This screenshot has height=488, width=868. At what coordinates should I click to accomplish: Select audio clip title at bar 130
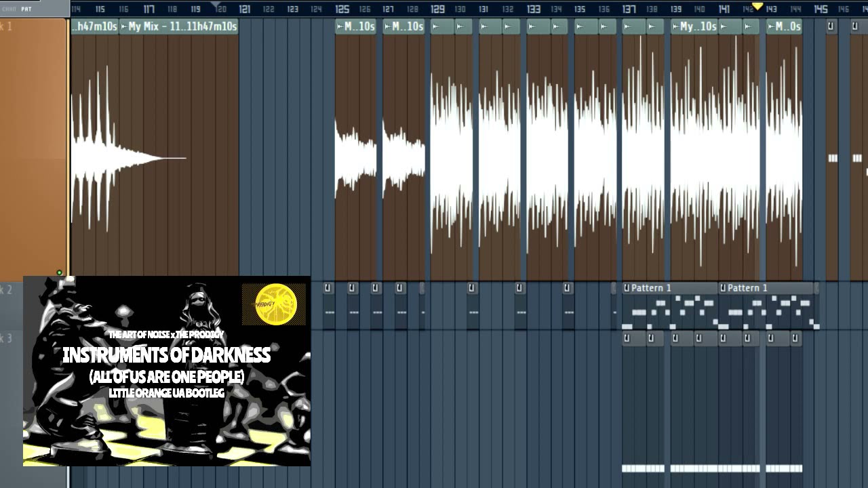coord(464,26)
